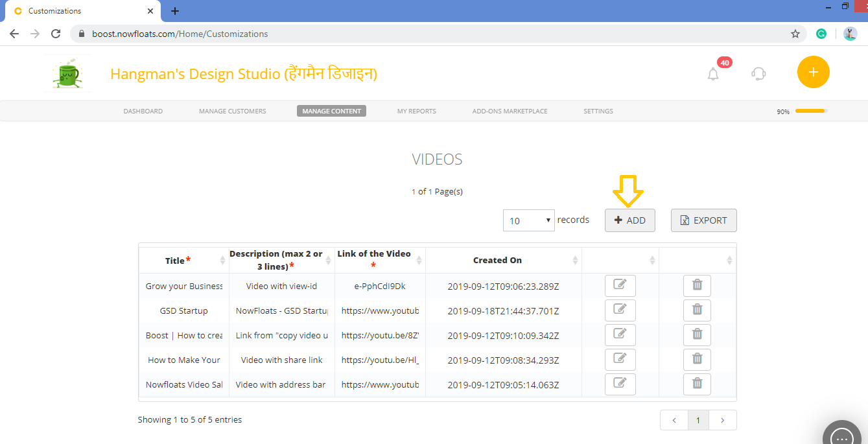Open Manage Customers menu
The height and width of the screenshot is (444, 868).
[x=233, y=111]
